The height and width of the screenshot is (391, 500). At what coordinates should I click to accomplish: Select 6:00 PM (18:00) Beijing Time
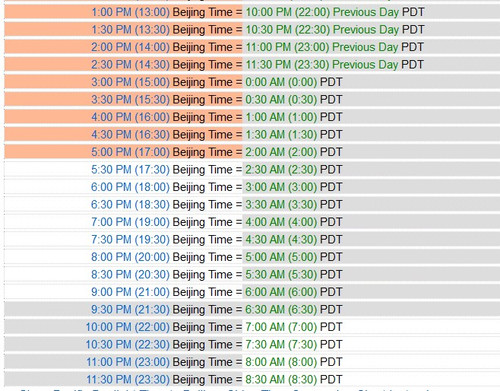click(162, 187)
